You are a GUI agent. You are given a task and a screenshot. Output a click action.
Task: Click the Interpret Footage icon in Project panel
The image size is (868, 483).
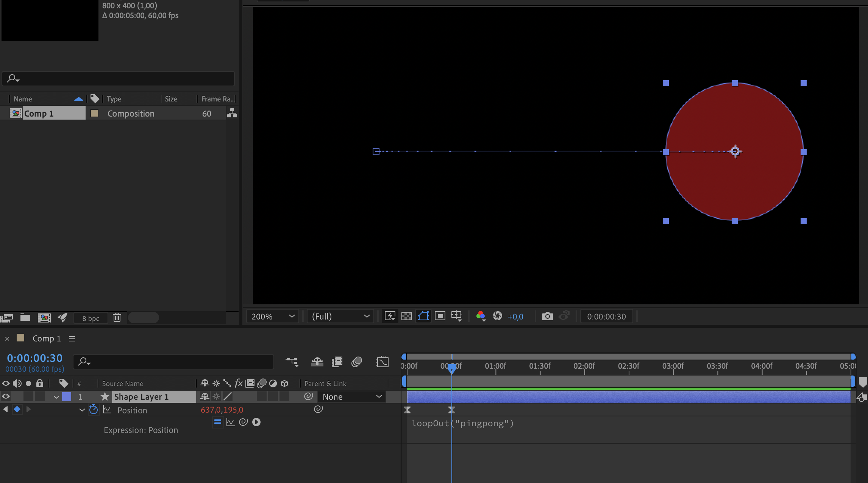[x=7, y=318]
